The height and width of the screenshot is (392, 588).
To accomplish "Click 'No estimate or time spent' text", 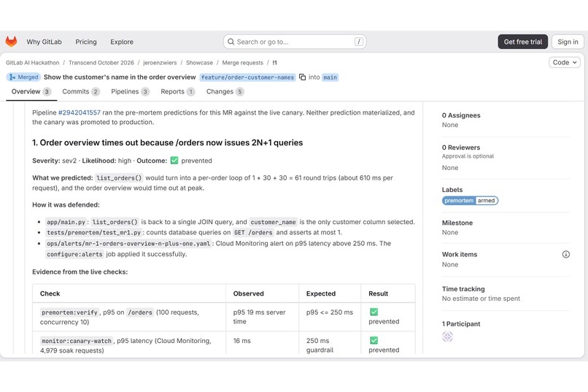I will point(481,299).
